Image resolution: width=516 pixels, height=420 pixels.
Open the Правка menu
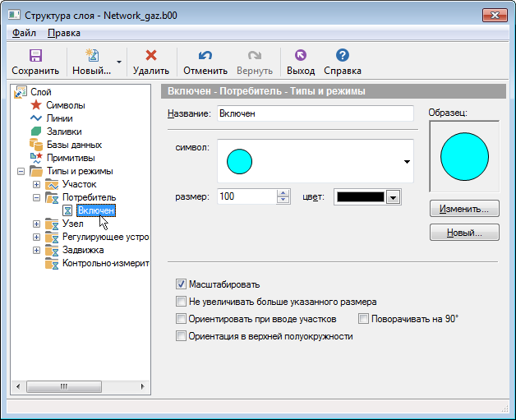coord(64,33)
